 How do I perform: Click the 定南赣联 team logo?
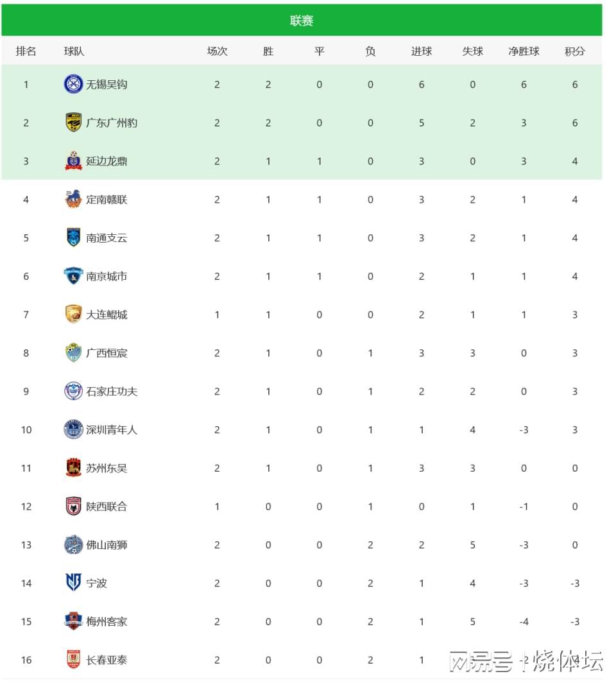point(74,200)
